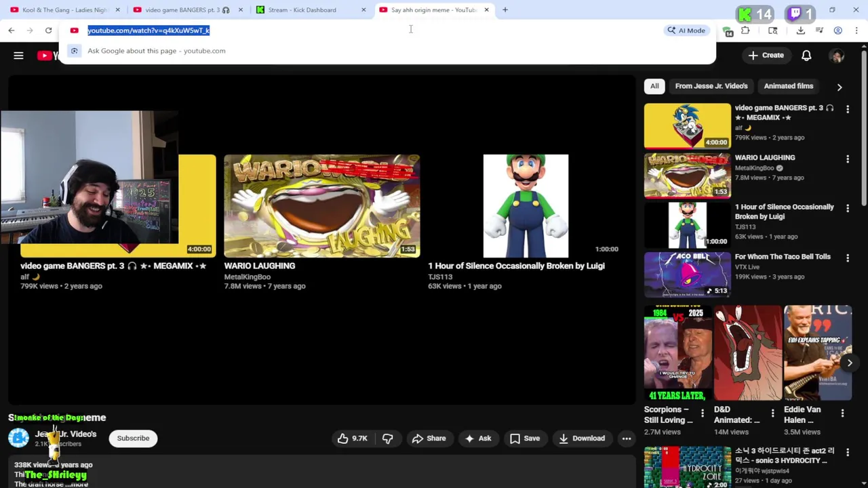Open options menu for video game BANGERS sidebar video
This screenshot has width=868, height=488.
tap(847, 109)
